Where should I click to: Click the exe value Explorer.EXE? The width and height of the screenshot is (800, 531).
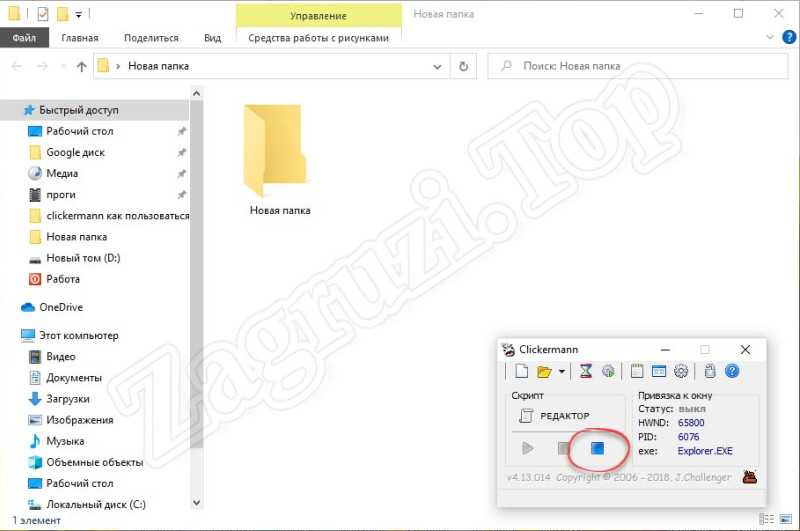(x=705, y=451)
